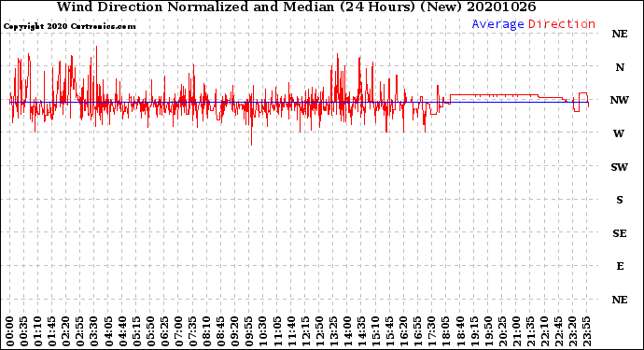Screen dimensions: 644x350
Task: Click the 'S' direction axis label
Action: coord(620,200)
